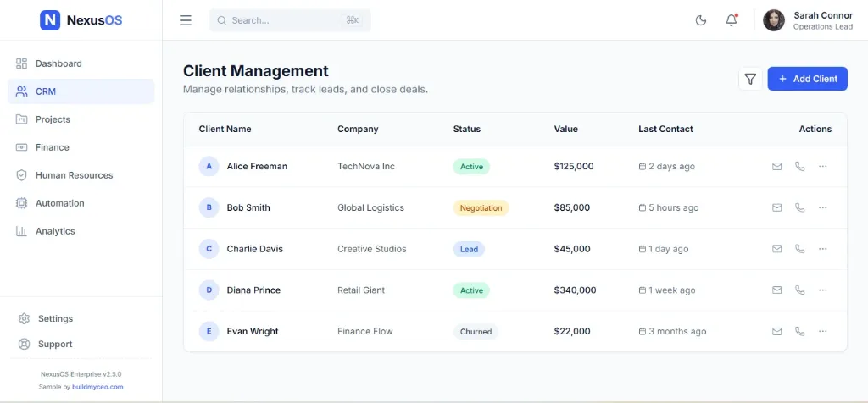Screen dimensions: 868x403
Task: Toggle dark mode with moon icon
Action: [701, 20]
